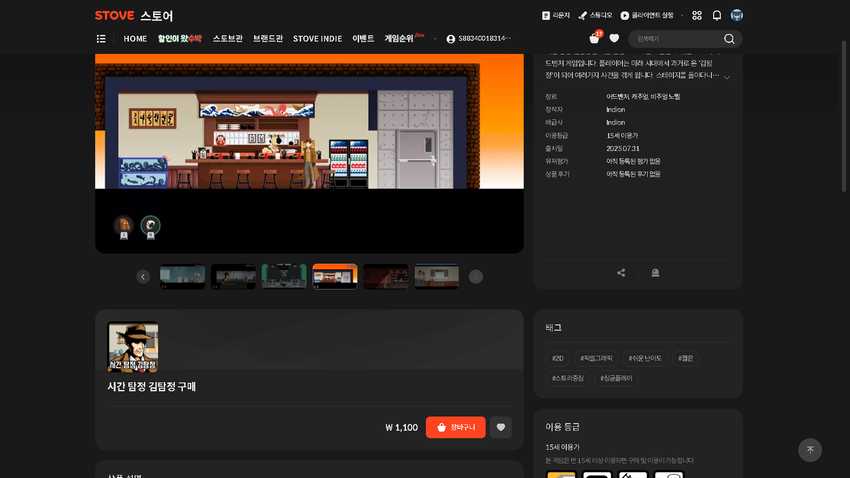
Task: Open the user profile avatar
Action: [736, 15]
